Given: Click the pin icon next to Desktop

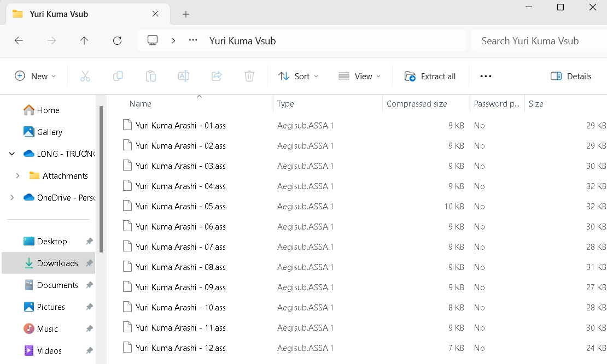Looking at the screenshot, I should [90, 242].
